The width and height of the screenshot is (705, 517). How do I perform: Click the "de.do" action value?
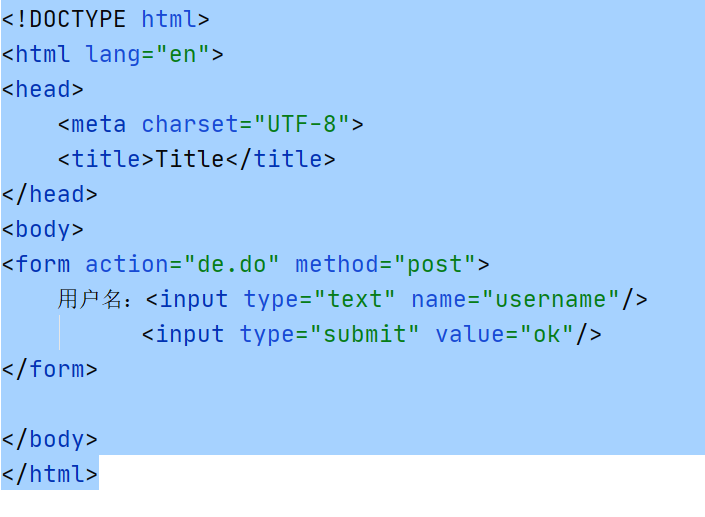click(x=232, y=264)
